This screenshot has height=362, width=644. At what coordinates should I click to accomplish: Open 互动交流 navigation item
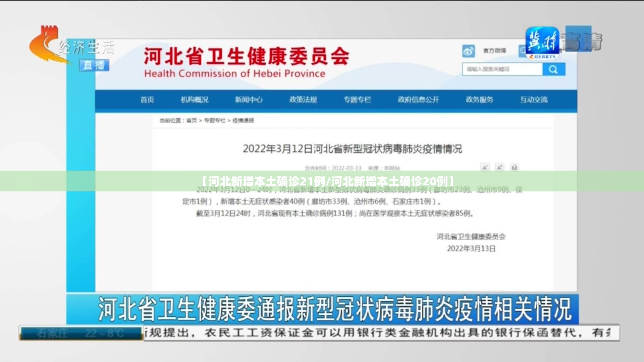point(534,100)
